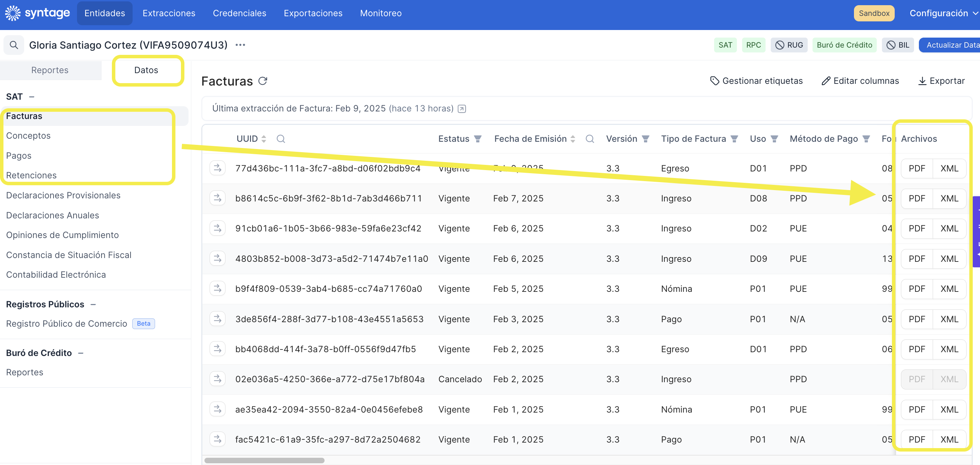This screenshot has width=980, height=465.
Task: Open detail arrow for invoice 4803b852
Action: [218, 258]
